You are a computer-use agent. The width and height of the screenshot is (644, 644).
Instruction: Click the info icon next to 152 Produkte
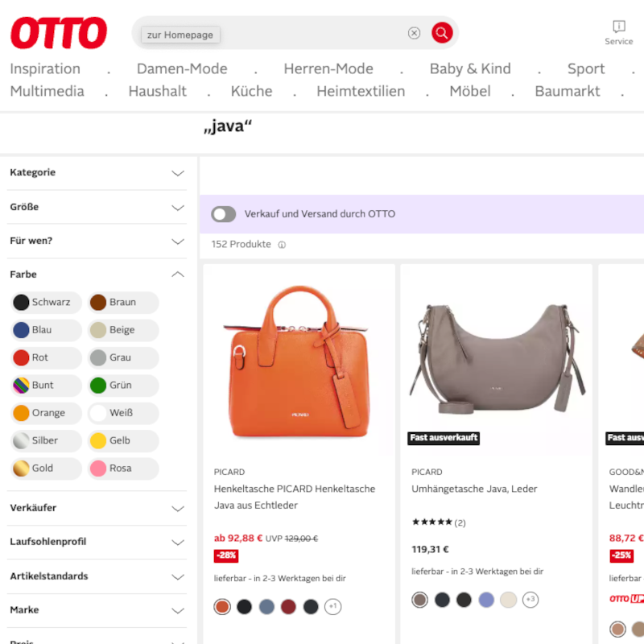coord(282,245)
